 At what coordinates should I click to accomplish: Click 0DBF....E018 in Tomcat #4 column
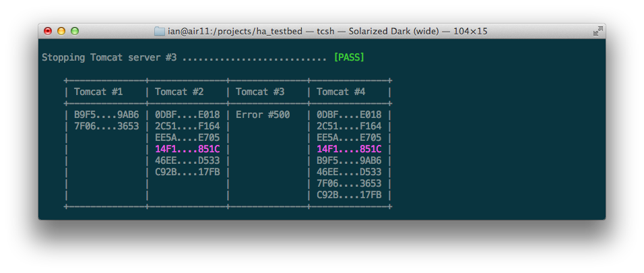click(x=349, y=115)
